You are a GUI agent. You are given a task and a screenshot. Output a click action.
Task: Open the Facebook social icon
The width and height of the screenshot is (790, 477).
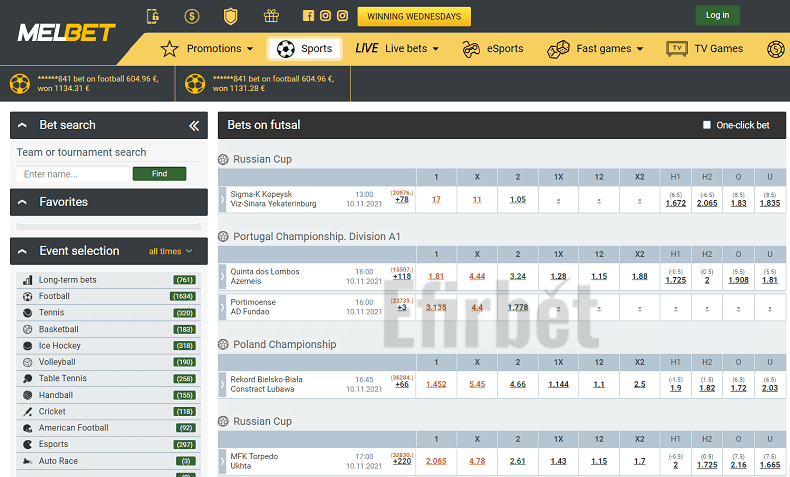pos(308,16)
